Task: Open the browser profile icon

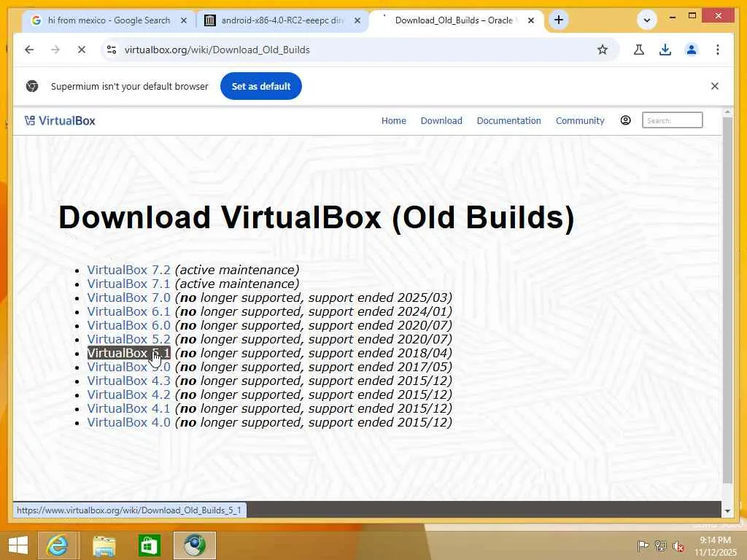Action: pyautogui.click(x=692, y=50)
